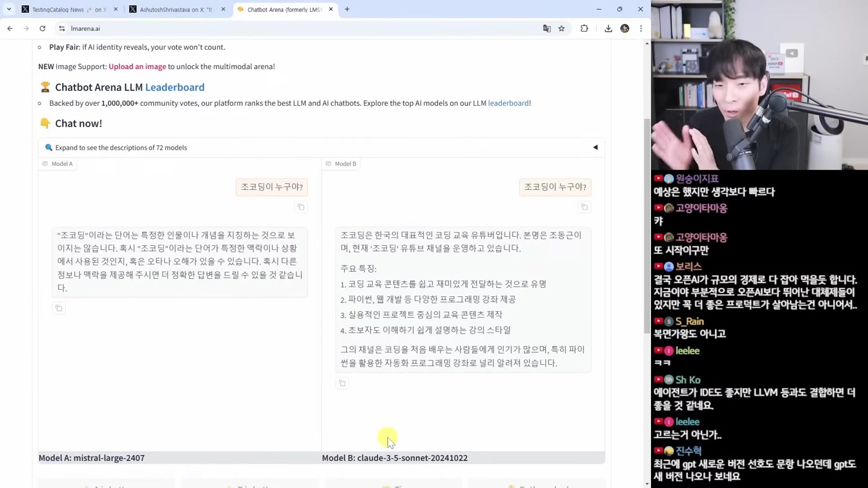Go back to the previous page
The image size is (868, 488).
click(x=10, y=28)
